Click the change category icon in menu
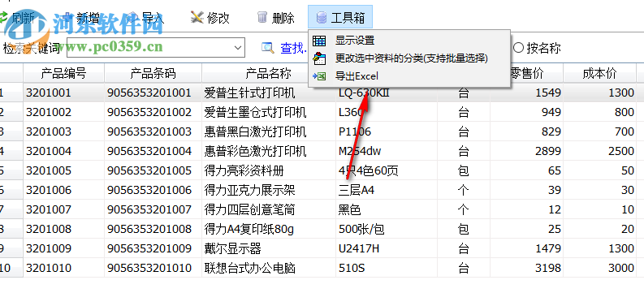Screen dimensions: 644x293 pyautogui.click(x=319, y=58)
